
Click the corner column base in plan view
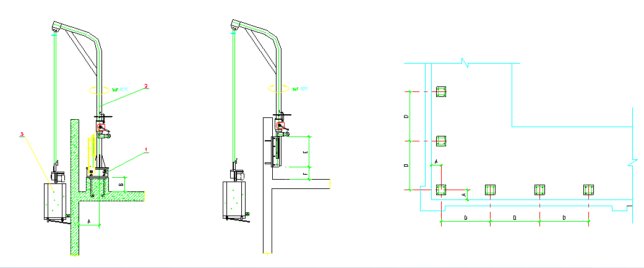tap(440, 190)
